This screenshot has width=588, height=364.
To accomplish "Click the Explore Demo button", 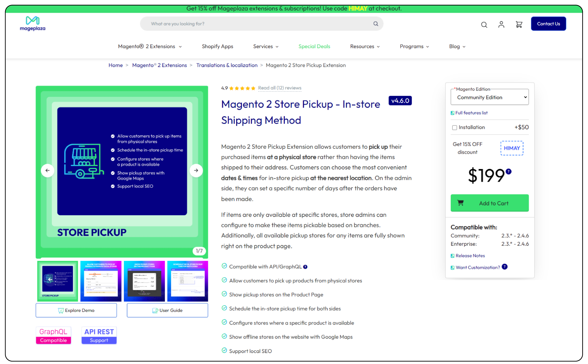I will [76, 310].
